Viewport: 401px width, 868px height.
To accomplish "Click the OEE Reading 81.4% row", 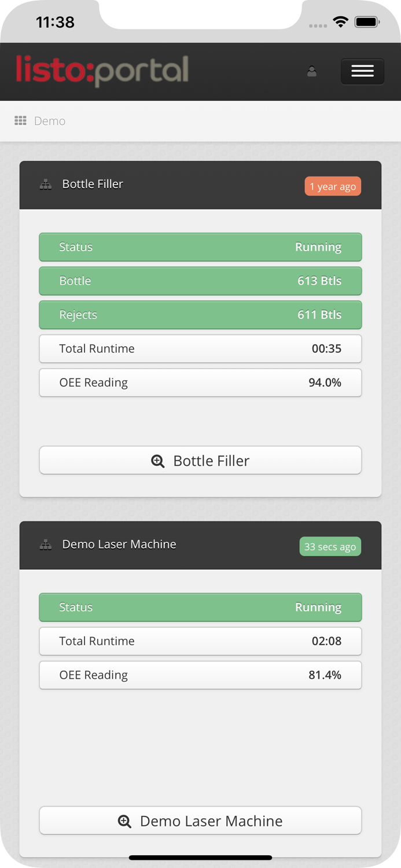I will pos(200,675).
